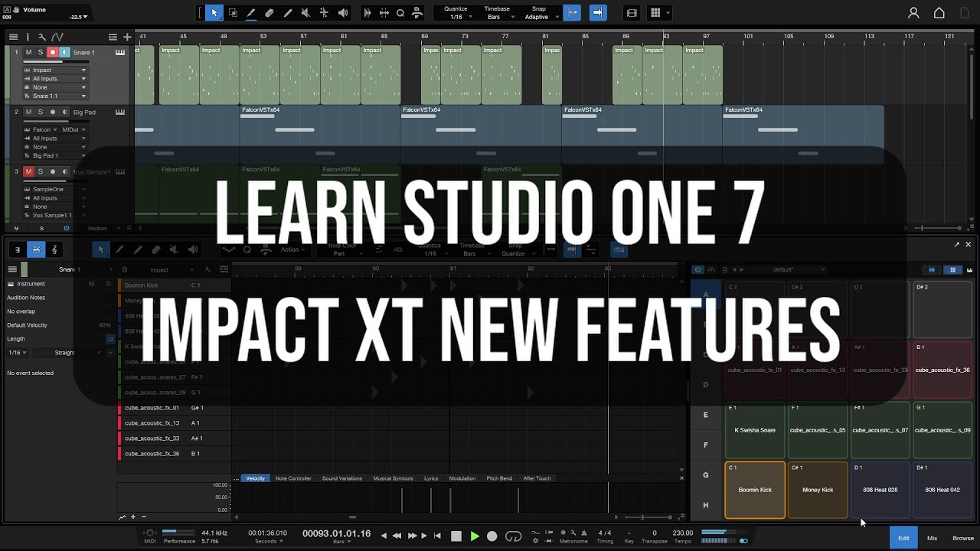Expand the volume -22.5 parameter dropdown
This screenshot has width=980, height=551.
(x=78, y=16)
